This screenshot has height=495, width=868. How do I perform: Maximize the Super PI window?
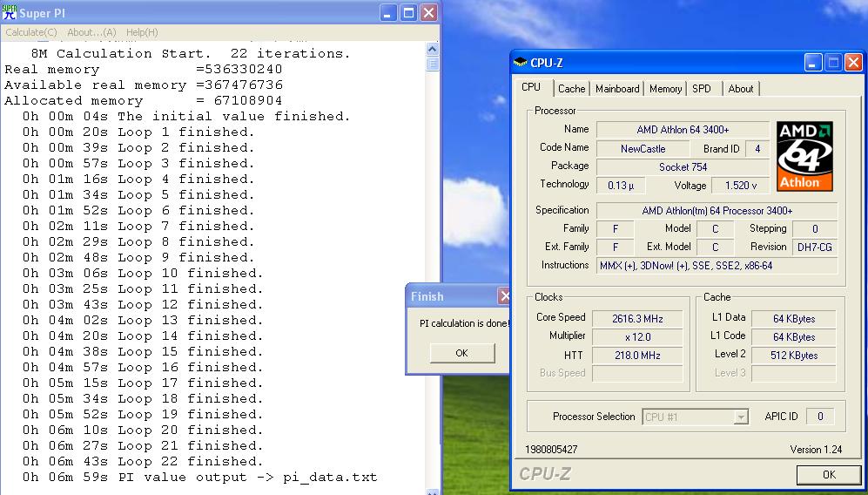(408, 13)
